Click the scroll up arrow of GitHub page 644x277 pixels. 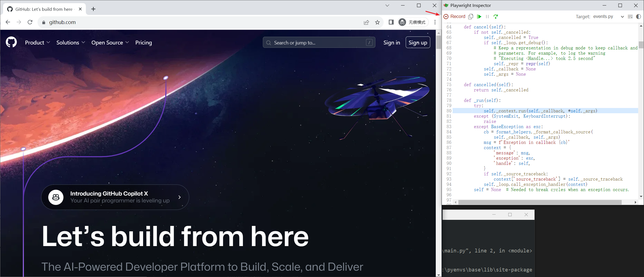(x=439, y=33)
